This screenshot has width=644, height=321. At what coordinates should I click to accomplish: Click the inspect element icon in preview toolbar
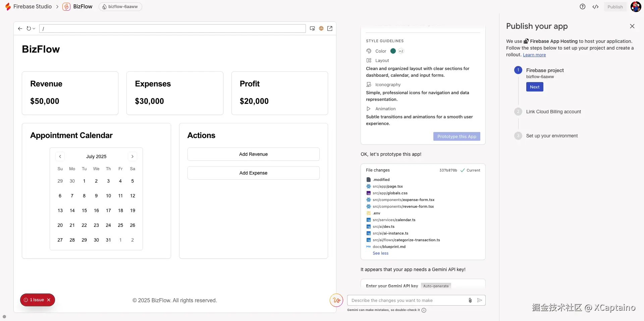coord(312,28)
